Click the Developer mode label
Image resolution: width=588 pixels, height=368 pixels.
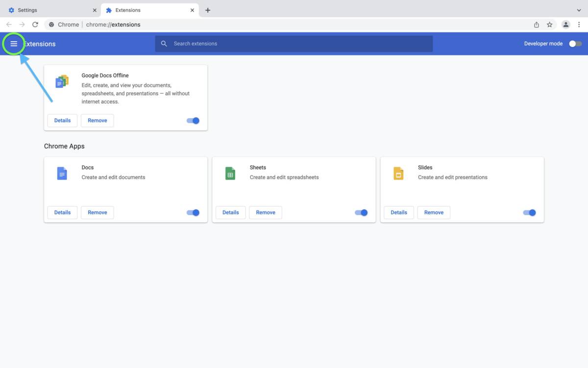click(543, 44)
